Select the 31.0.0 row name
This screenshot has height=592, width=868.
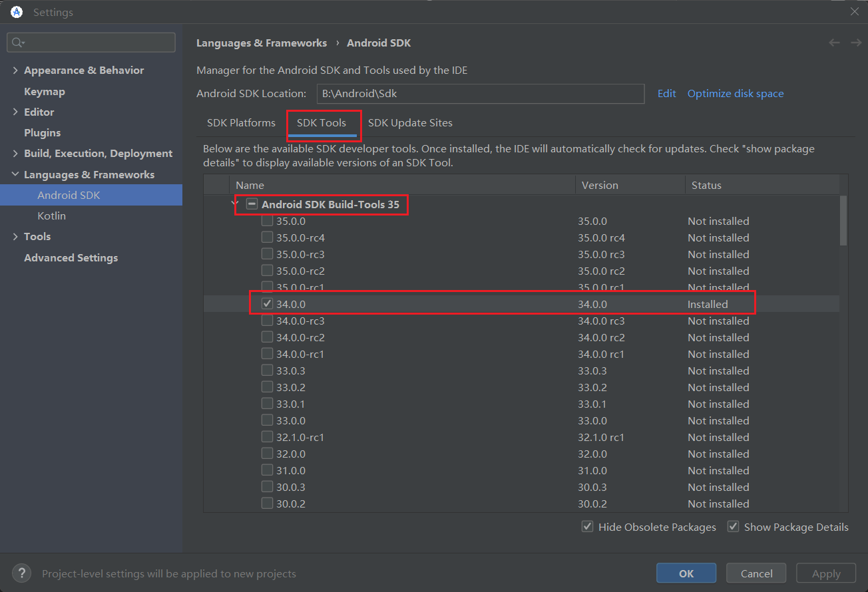[291, 470]
